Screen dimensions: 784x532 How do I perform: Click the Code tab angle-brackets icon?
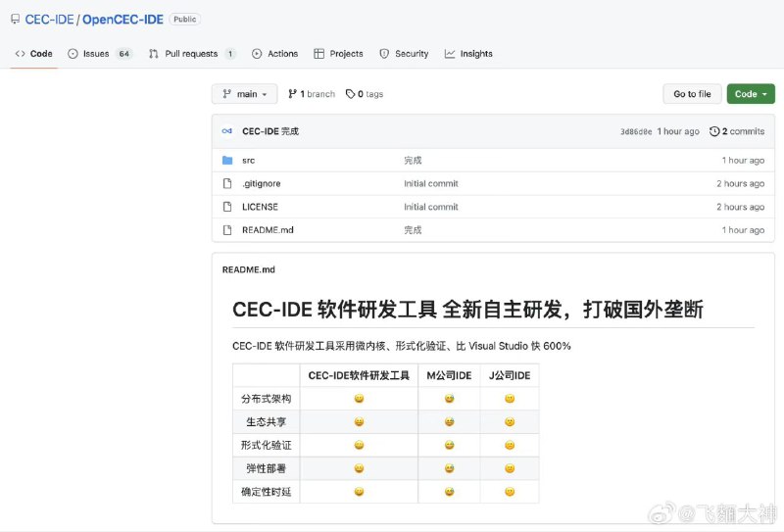coord(20,54)
